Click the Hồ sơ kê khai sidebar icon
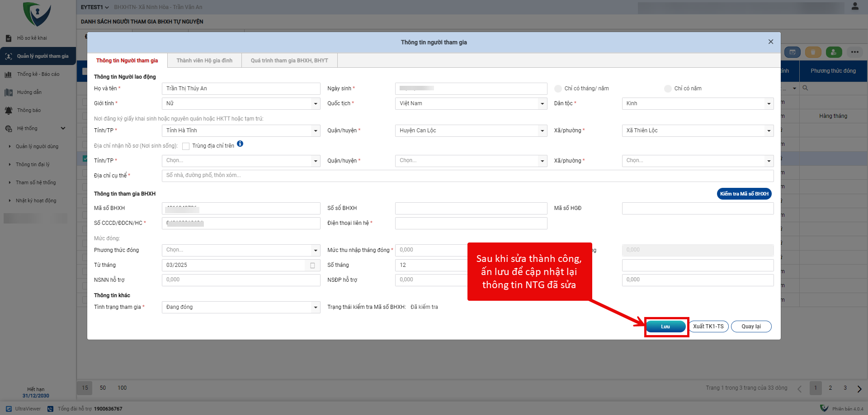This screenshot has width=868, height=415. click(8, 38)
